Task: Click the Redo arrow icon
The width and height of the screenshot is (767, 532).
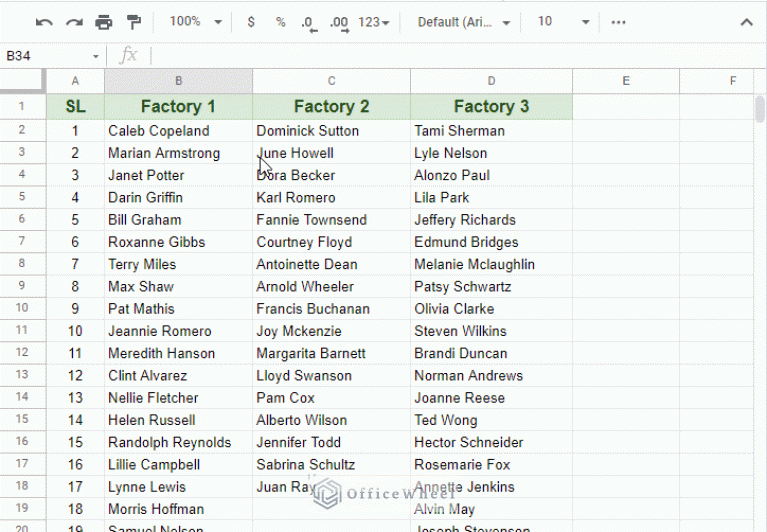Action: click(74, 22)
